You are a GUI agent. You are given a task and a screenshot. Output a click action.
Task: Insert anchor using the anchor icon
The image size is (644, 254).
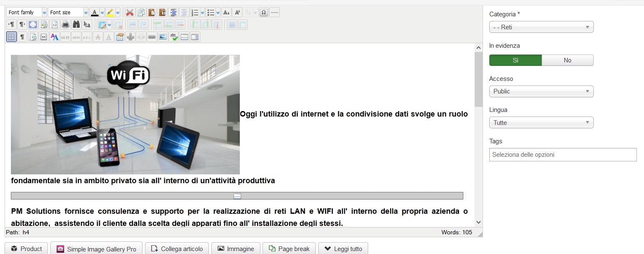coord(130,37)
